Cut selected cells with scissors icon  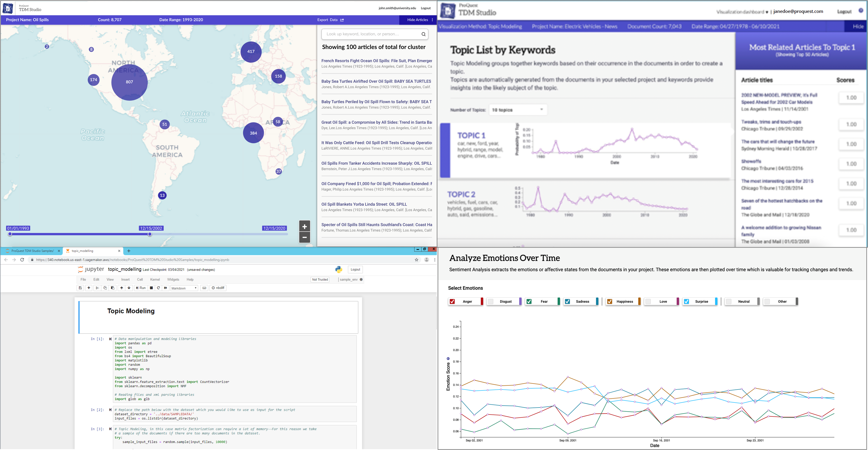click(x=97, y=288)
